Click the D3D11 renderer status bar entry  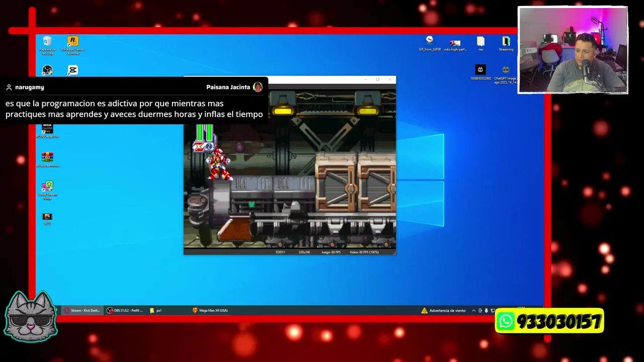(280, 252)
